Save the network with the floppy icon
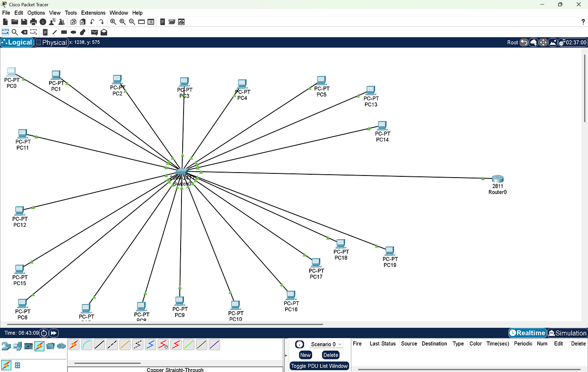 click(x=24, y=22)
